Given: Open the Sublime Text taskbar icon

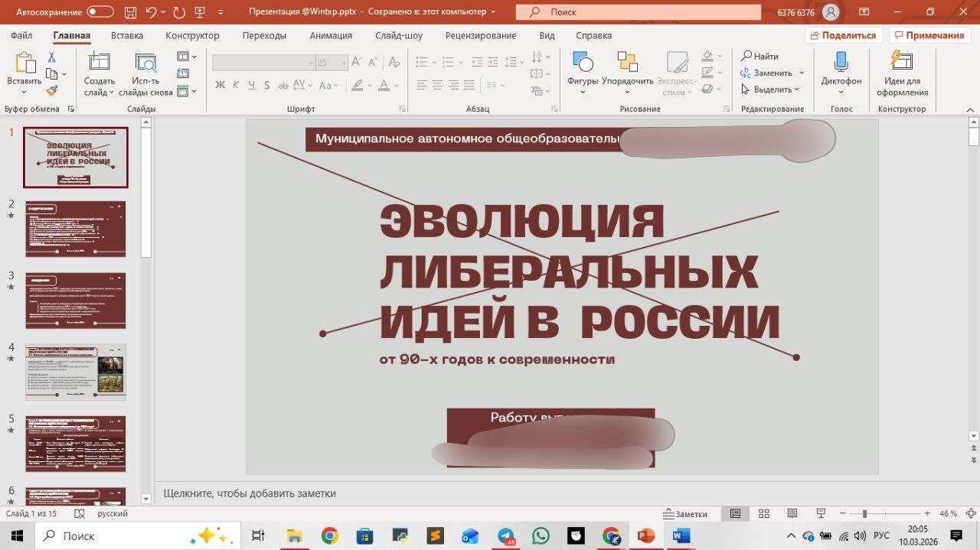Looking at the screenshot, I should tap(435, 536).
